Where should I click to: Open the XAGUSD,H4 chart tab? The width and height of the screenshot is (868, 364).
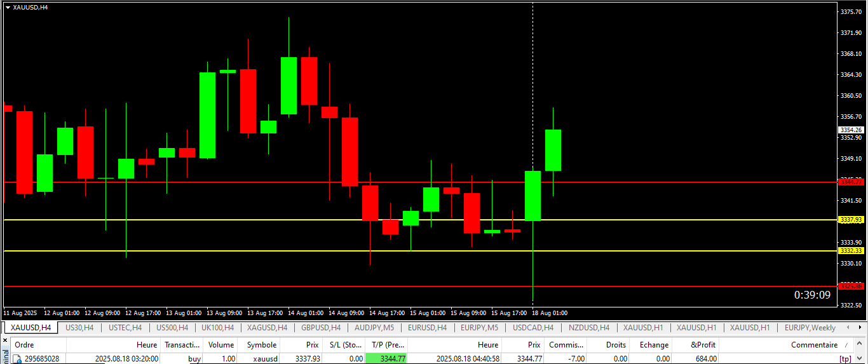267,328
